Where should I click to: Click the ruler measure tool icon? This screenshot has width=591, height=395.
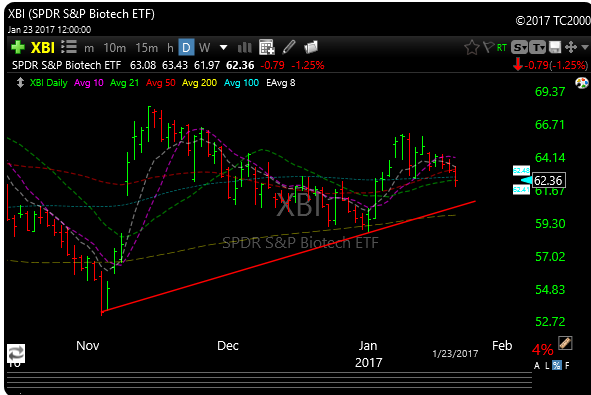coord(565,343)
